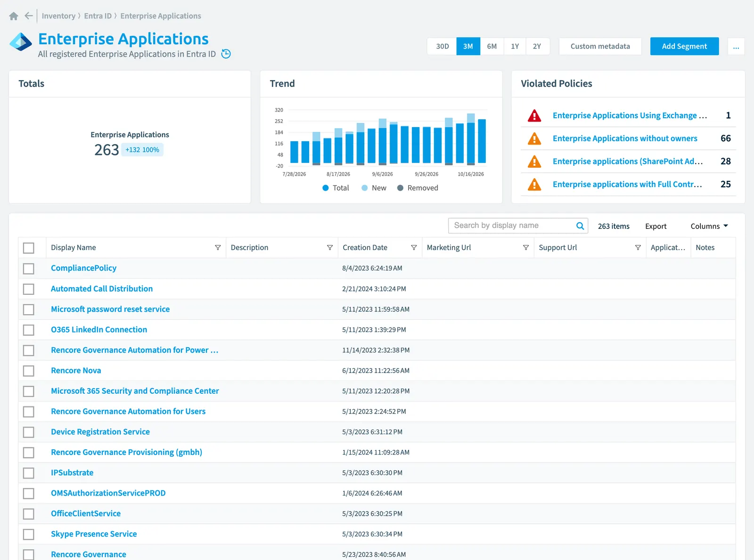Check the Skype Presence Service row checkbox
This screenshot has width=754, height=560.
[x=29, y=534]
